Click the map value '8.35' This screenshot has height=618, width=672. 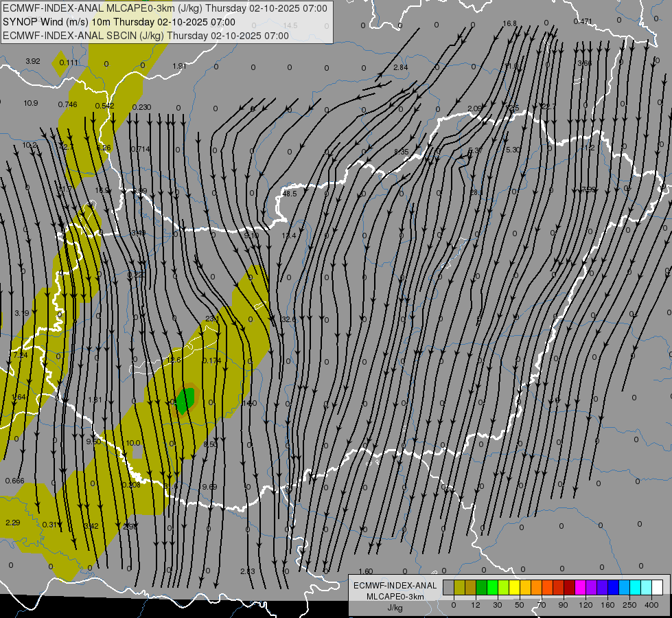click(x=402, y=152)
